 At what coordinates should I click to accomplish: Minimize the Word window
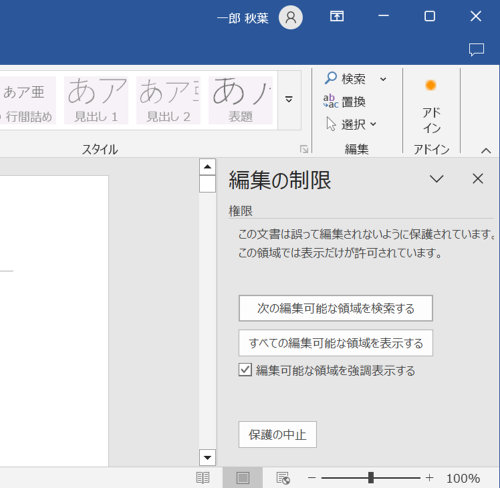pos(384,16)
